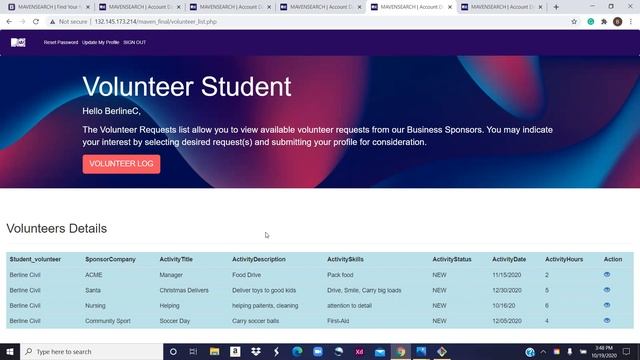Open the Windows Start button
The height and width of the screenshot is (360, 640).
pyautogui.click(x=10, y=351)
